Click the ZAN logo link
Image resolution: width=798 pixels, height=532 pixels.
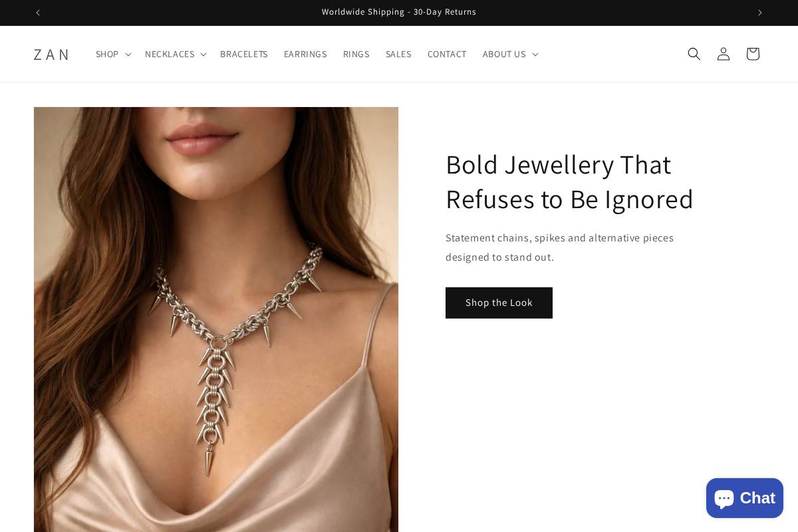52,54
